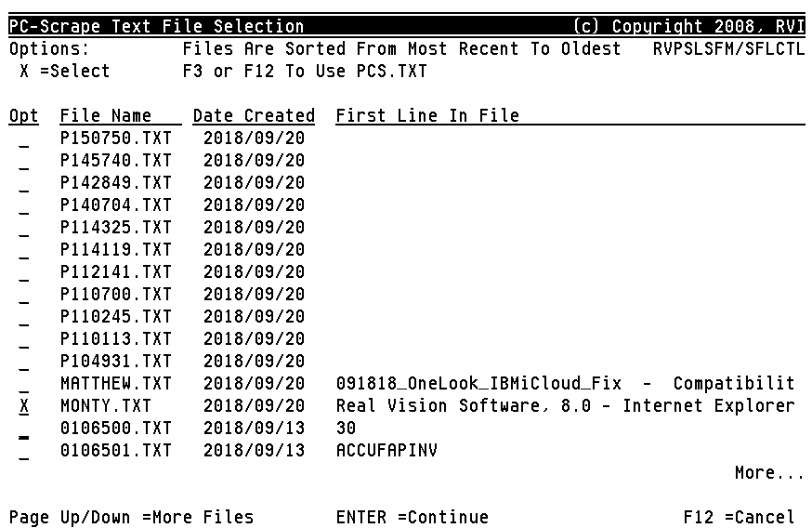The height and width of the screenshot is (528, 812).
Task: Click 'Real Vision Software, 8.0' first line text
Action: pyautogui.click(x=464, y=405)
